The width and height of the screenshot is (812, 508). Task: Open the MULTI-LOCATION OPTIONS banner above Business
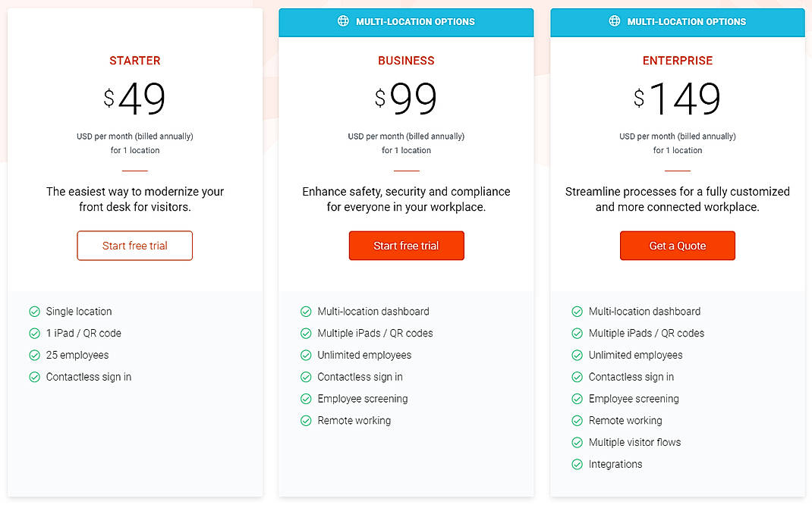click(406, 22)
